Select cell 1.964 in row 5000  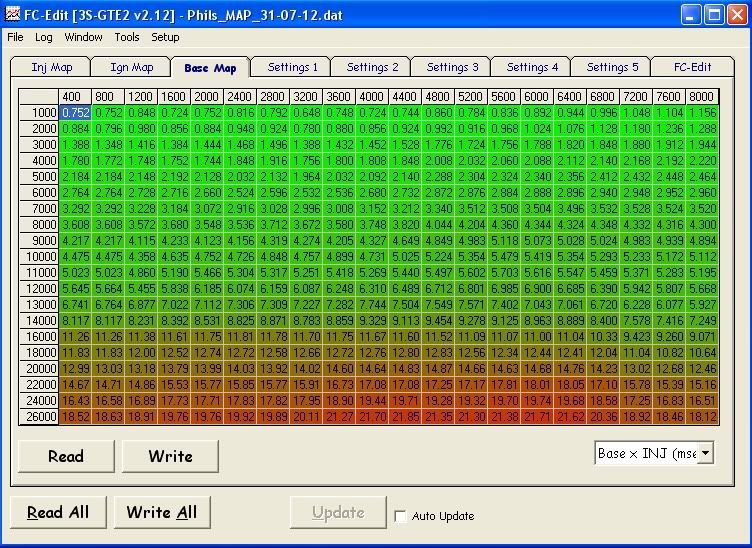pos(306,177)
